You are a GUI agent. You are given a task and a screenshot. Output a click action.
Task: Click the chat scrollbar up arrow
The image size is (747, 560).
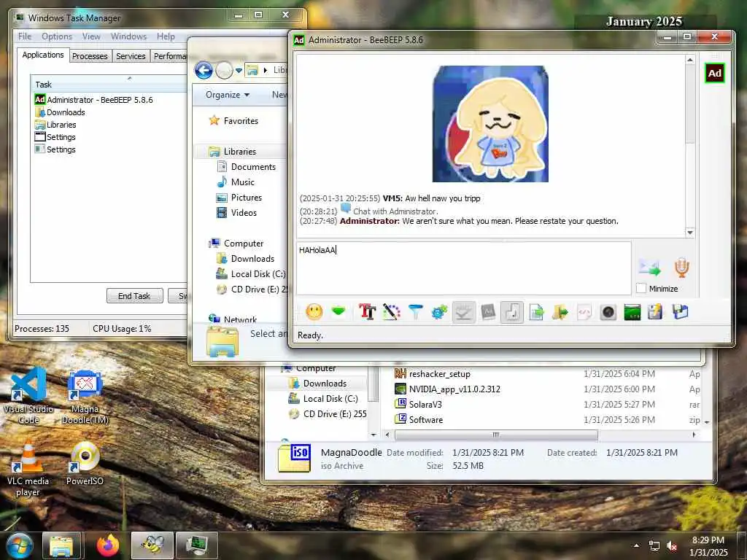click(x=690, y=60)
